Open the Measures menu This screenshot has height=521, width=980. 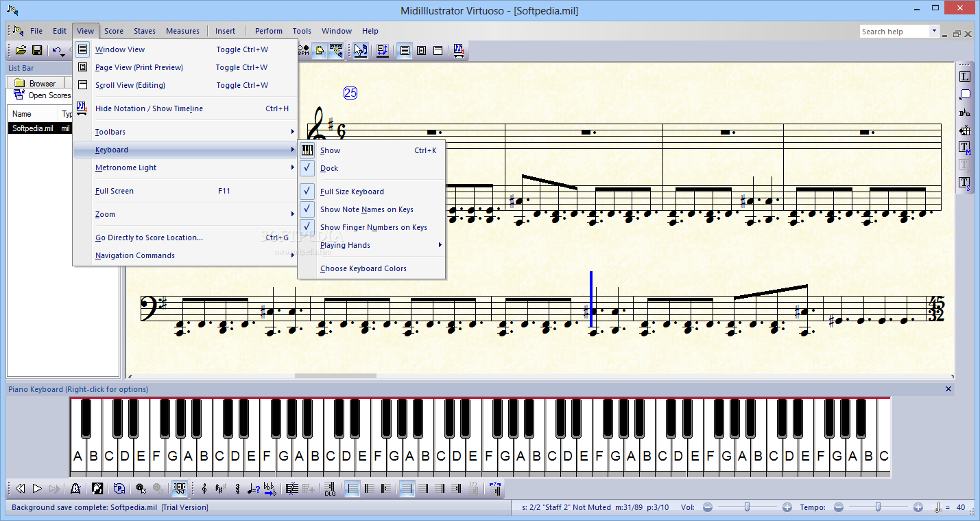[x=182, y=31]
